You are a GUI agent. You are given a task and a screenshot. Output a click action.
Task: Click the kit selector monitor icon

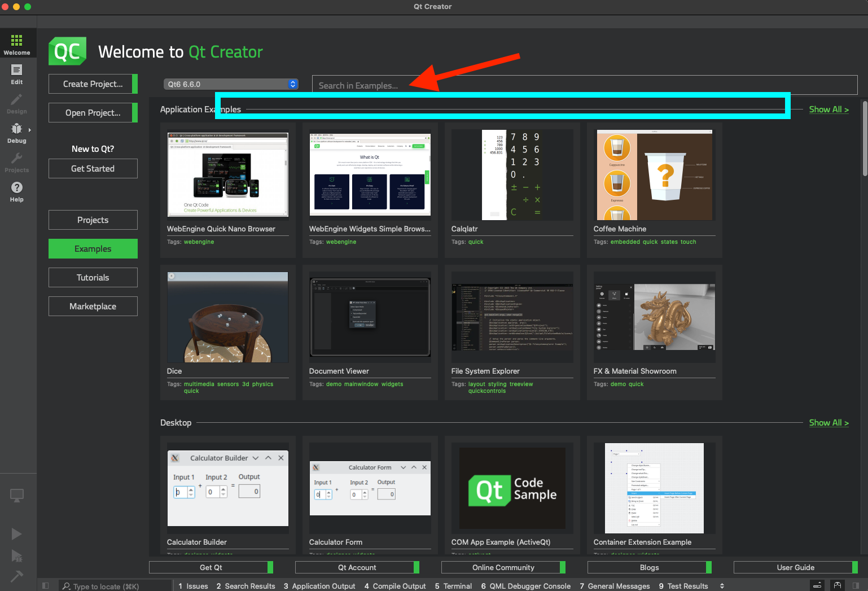(x=17, y=496)
